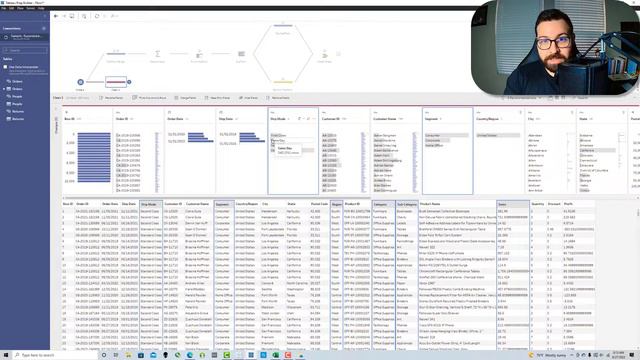
Task: Click the Remove Fields toolbar button
Action: pyautogui.click(x=278, y=98)
